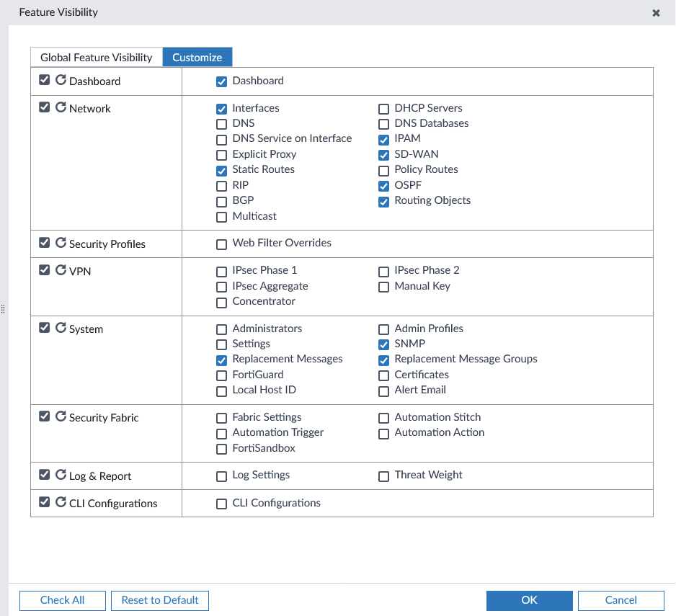Enable the FortiSandbox checkbox

coord(221,449)
